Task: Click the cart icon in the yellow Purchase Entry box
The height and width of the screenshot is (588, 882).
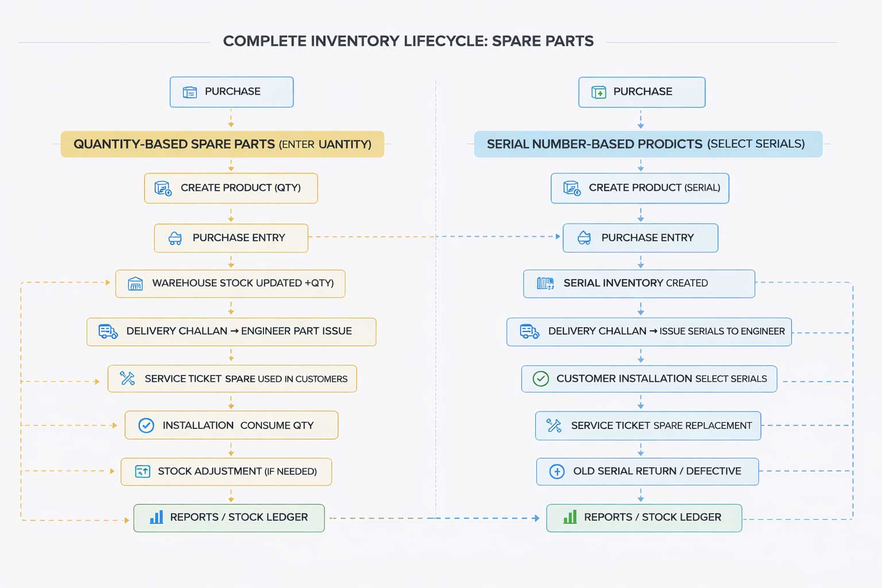Action: click(x=175, y=238)
